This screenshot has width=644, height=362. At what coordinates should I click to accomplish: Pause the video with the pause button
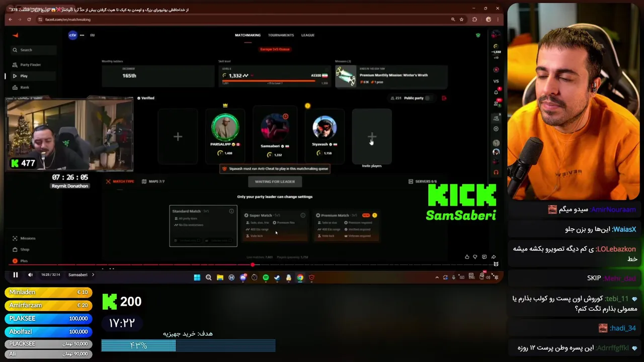tap(16, 275)
